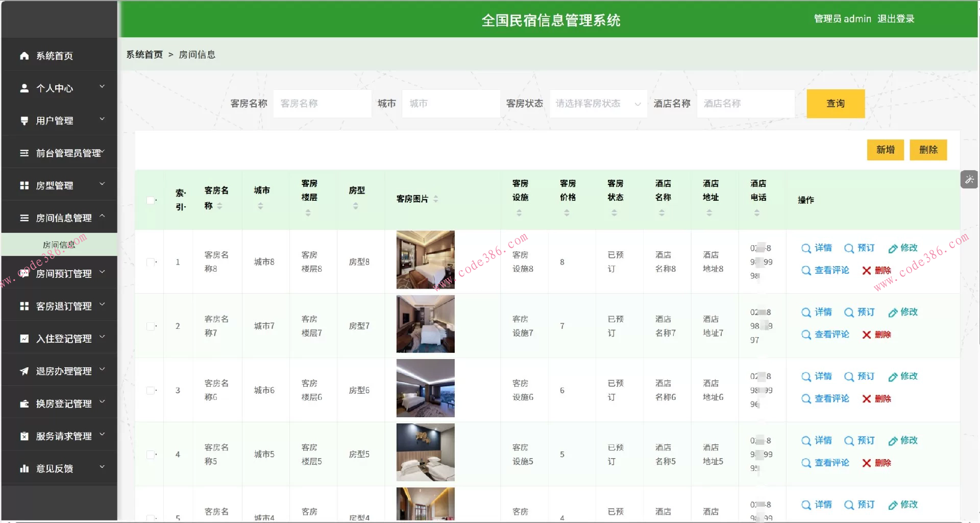Click the red X delete icon in row 1
Image resolution: width=980 pixels, height=523 pixels.
pos(866,270)
